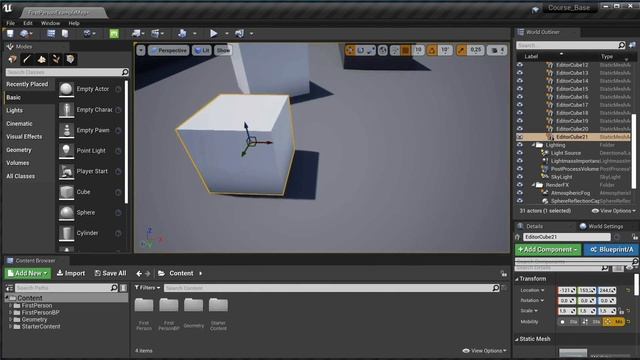Toggle scale snapping icon in viewport

click(x=461, y=50)
